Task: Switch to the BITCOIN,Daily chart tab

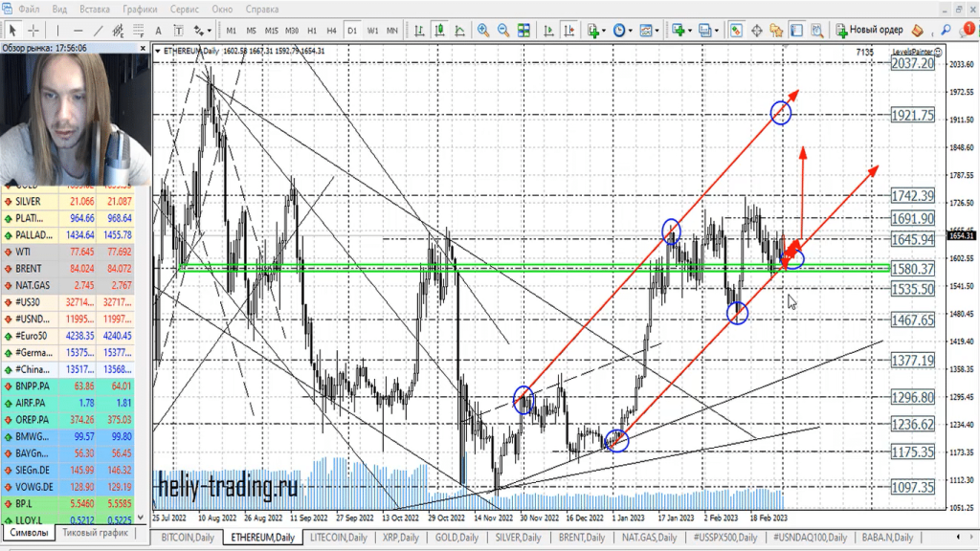Action: pos(189,538)
